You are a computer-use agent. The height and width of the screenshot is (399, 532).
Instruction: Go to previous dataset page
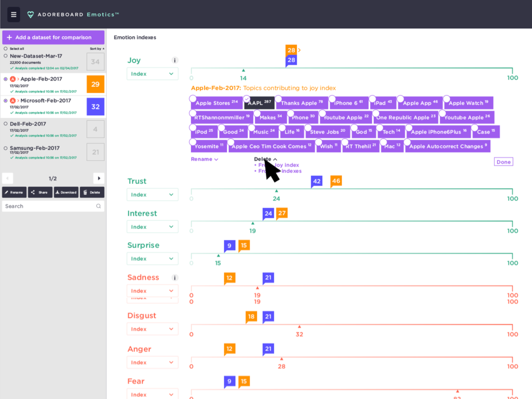[x=8, y=178]
